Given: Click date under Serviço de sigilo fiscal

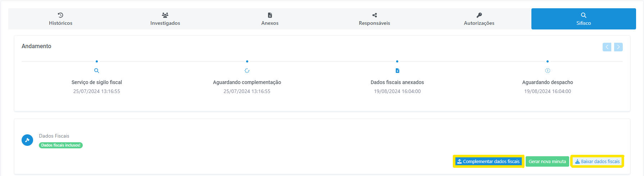Looking at the screenshot, I should coord(97,91).
